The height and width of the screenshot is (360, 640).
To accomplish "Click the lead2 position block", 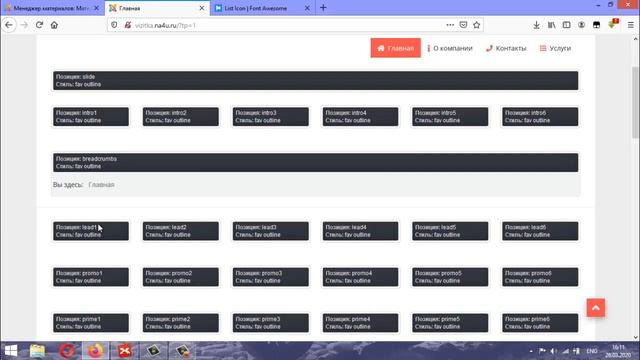I will tap(180, 231).
